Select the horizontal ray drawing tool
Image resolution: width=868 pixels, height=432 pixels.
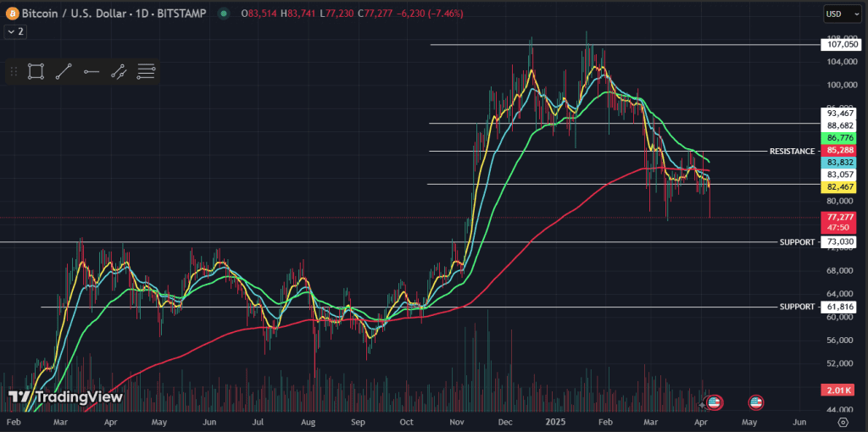click(x=92, y=71)
